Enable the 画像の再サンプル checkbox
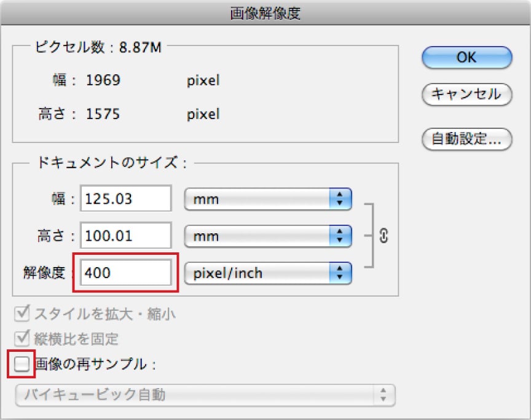This screenshot has height=420, width=531. (x=22, y=364)
